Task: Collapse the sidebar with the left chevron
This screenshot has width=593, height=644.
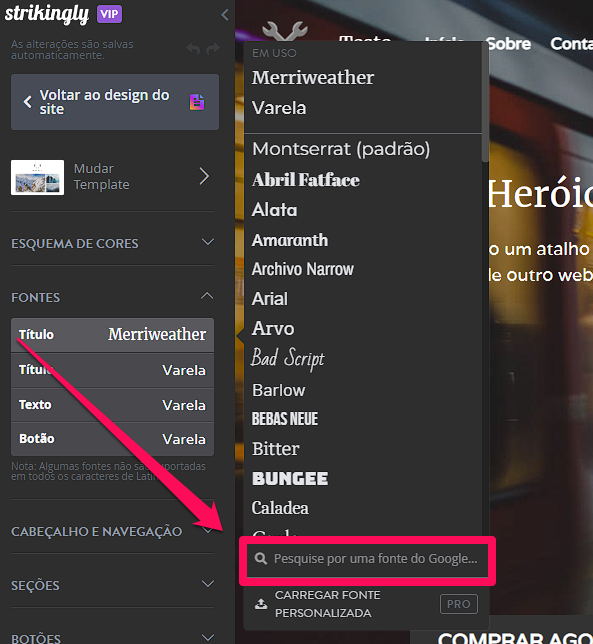Action: point(225,15)
